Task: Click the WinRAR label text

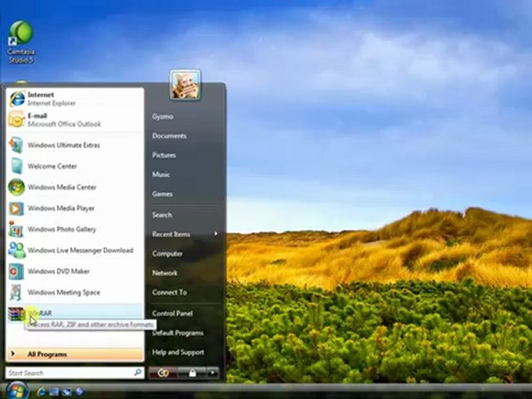Action: click(x=40, y=313)
